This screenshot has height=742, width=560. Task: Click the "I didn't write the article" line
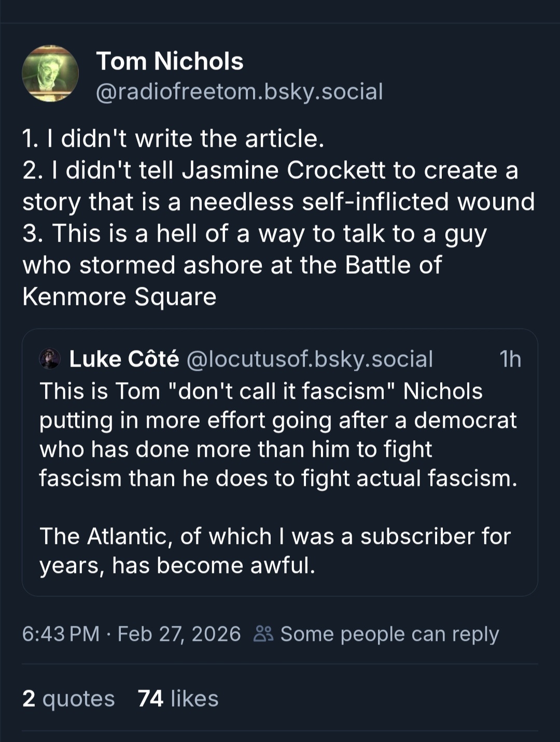coord(173,139)
